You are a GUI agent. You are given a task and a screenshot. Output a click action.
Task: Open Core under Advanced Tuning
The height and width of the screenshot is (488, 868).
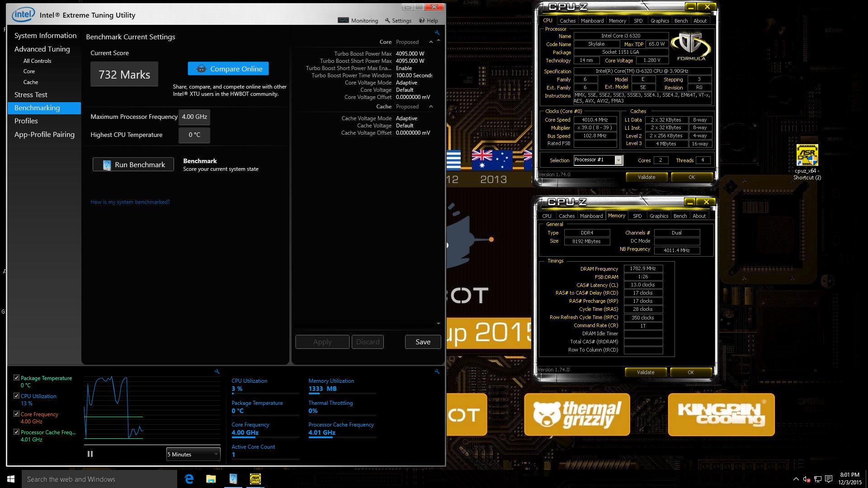(x=29, y=71)
